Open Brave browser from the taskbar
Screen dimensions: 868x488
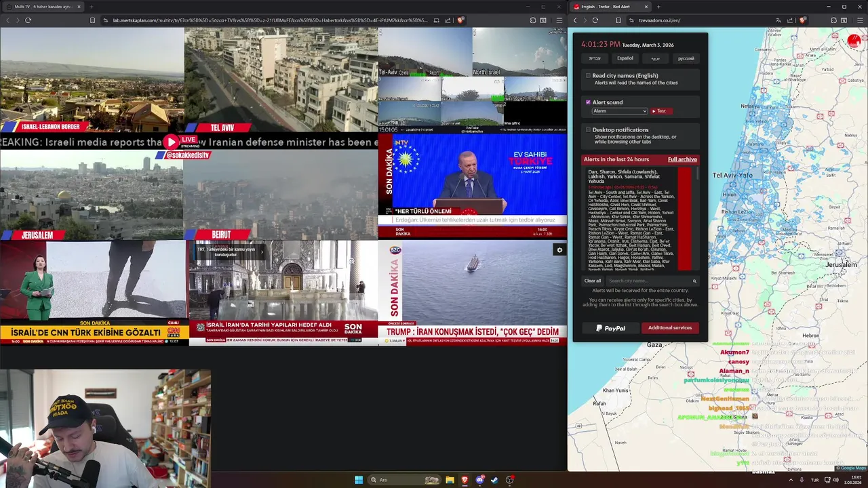point(465,480)
